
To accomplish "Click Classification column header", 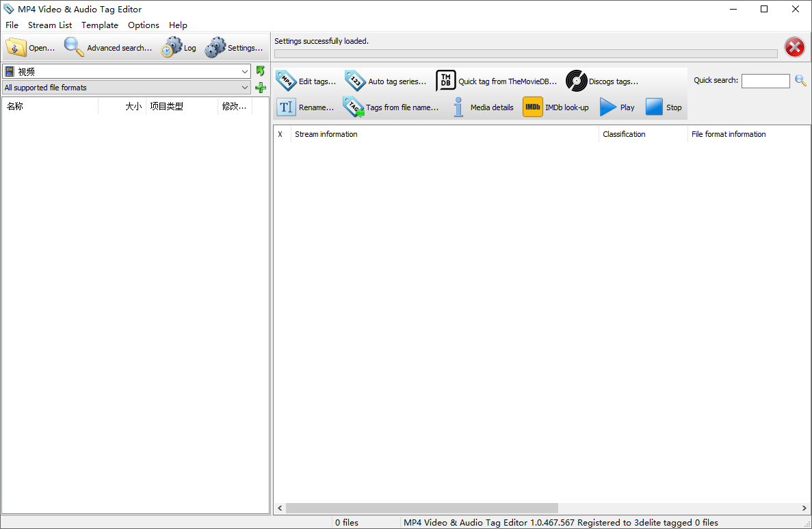I will (643, 134).
